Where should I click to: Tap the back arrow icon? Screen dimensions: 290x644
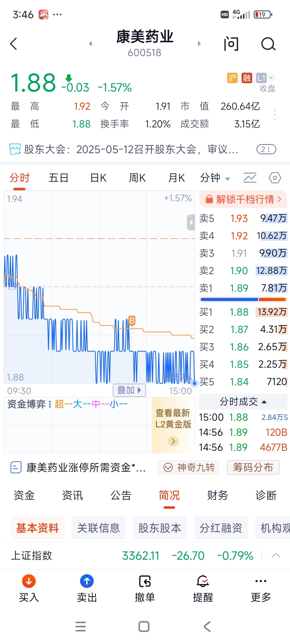[13, 44]
